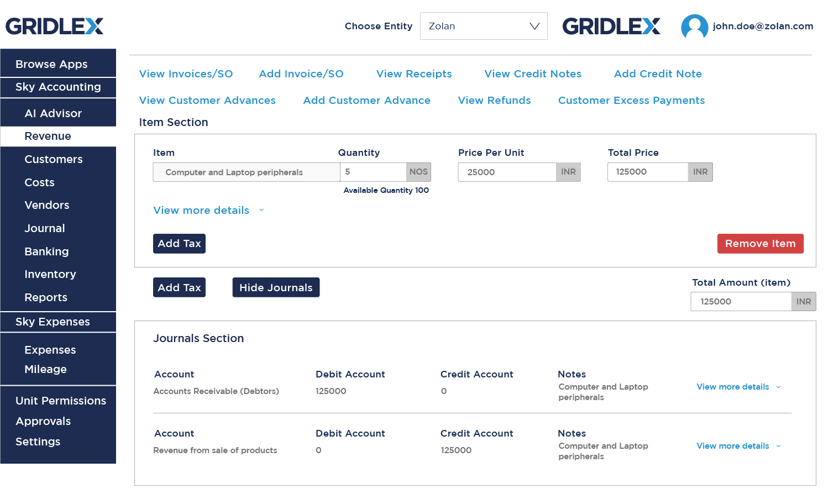Click the Remove Item button
This screenshot has width=839, height=504.
click(760, 244)
